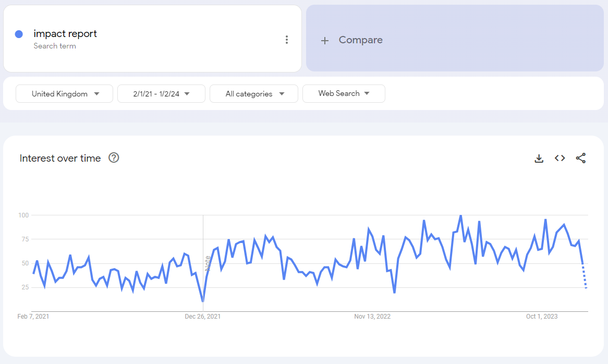Click the Search term label under impact report

tap(55, 46)
